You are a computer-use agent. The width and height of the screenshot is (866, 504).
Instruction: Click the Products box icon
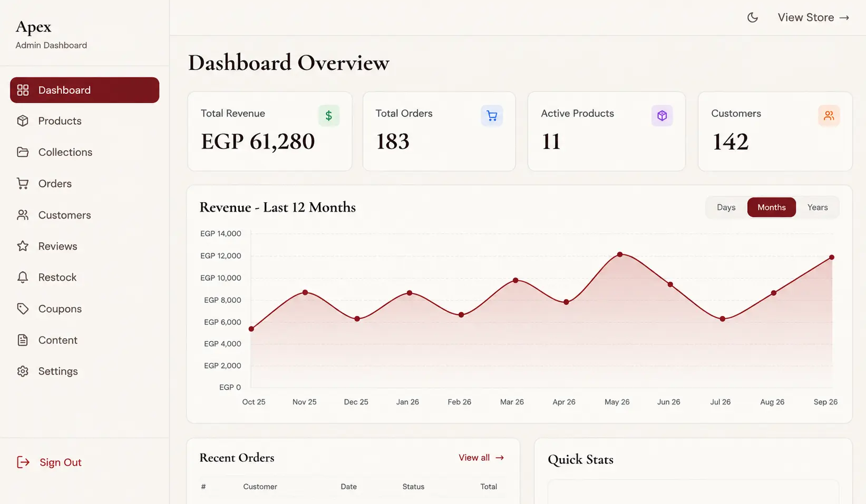[x=23, y=121]
